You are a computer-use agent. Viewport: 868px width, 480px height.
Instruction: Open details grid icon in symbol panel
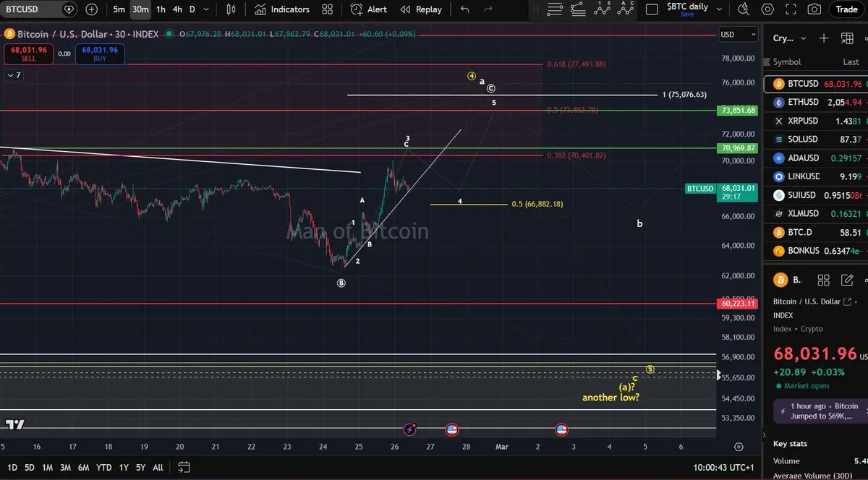click(824, 280)
